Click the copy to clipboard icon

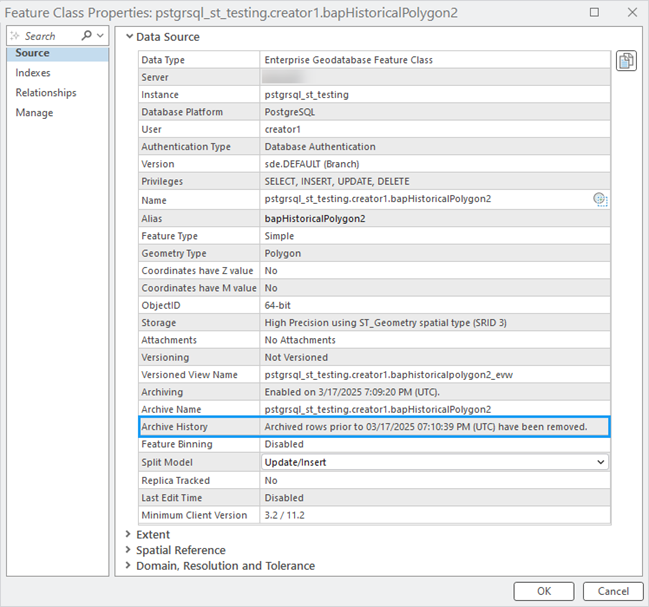click(626, 61)
